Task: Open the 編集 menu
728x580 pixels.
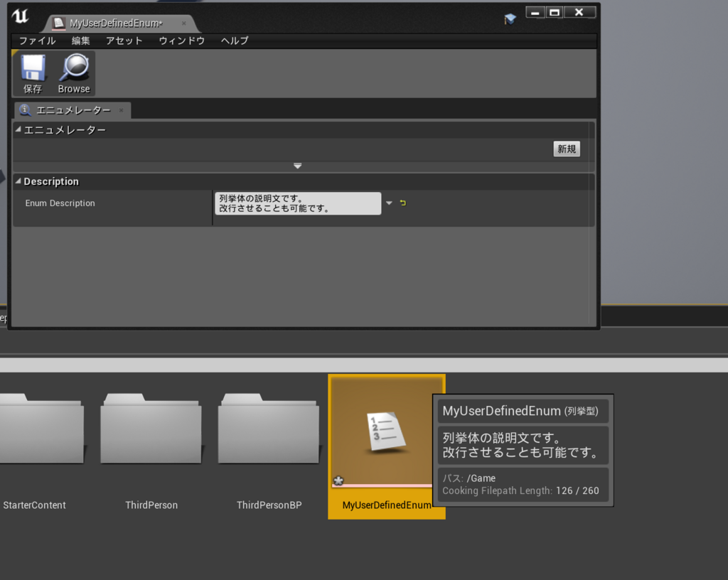Action: point(81,41)
